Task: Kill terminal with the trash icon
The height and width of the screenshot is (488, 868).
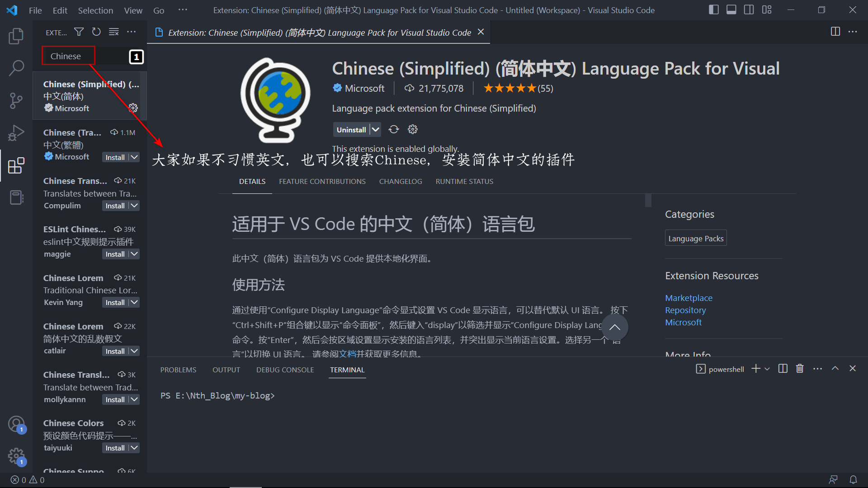Action: click(800, 369)
